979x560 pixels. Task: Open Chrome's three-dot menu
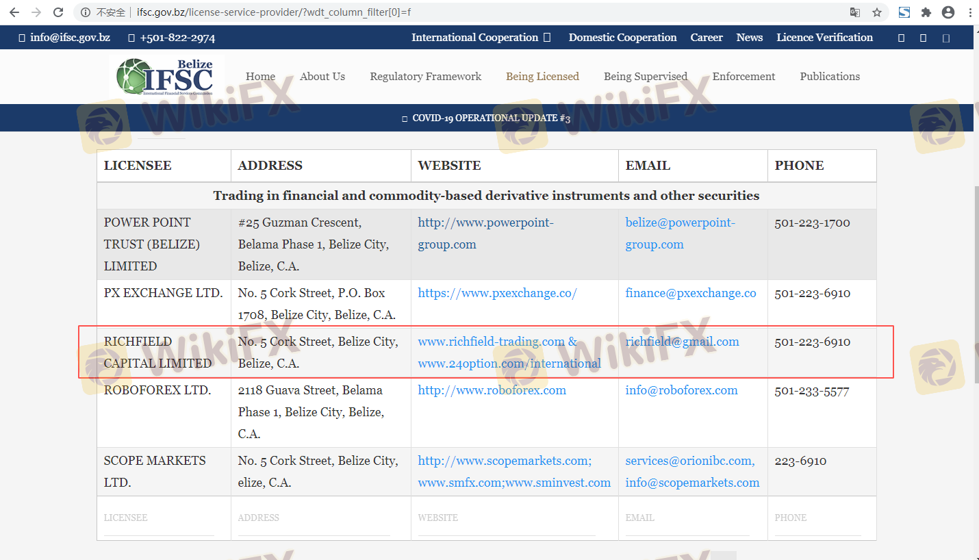970,12
